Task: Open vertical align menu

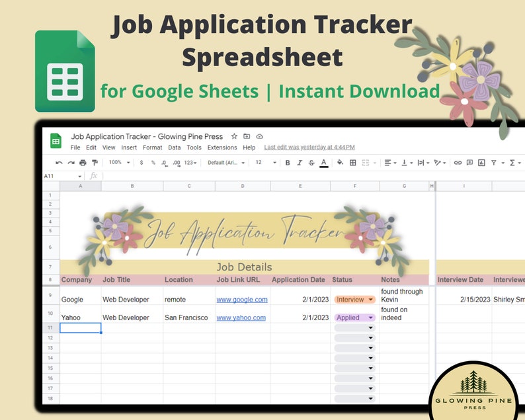Action: point(407,163)
